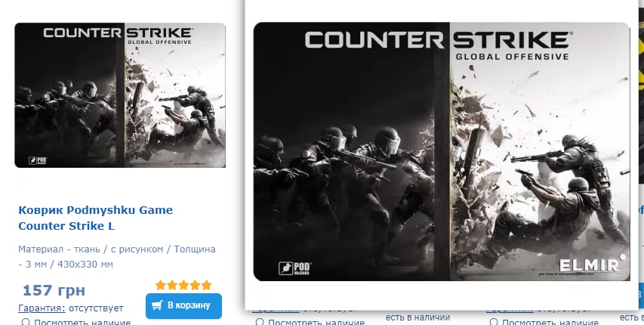Click magnifier icon beside leftmost Посмотреть наличие
The height and width of the screenshot is (325, 644).
coord(26,322)
